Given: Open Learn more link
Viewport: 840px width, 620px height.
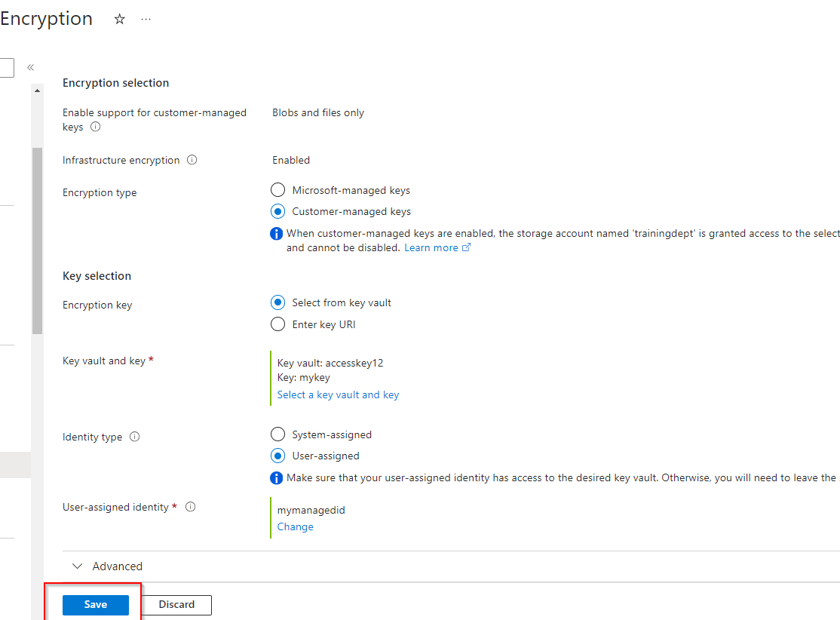Looking at the screenshot, I should click(x=431, y=247).
